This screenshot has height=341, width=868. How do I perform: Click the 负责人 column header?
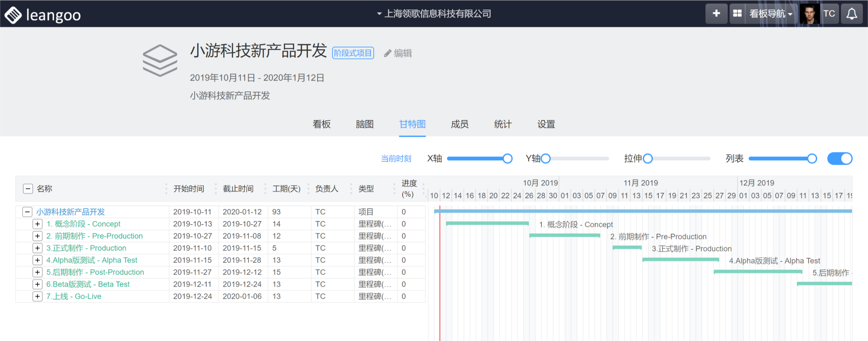[326, 189]
